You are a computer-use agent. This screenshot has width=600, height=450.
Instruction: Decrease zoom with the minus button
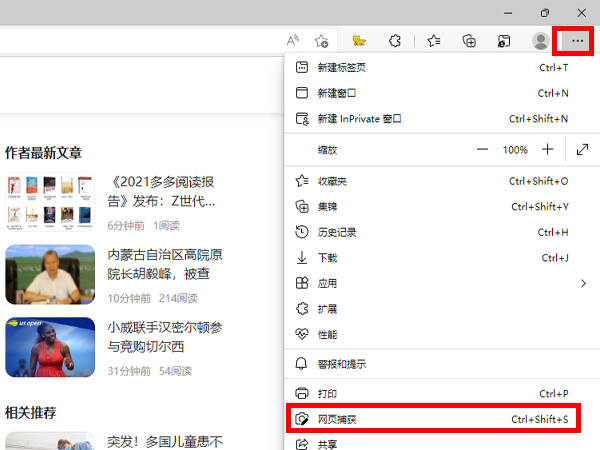[482, 150]
